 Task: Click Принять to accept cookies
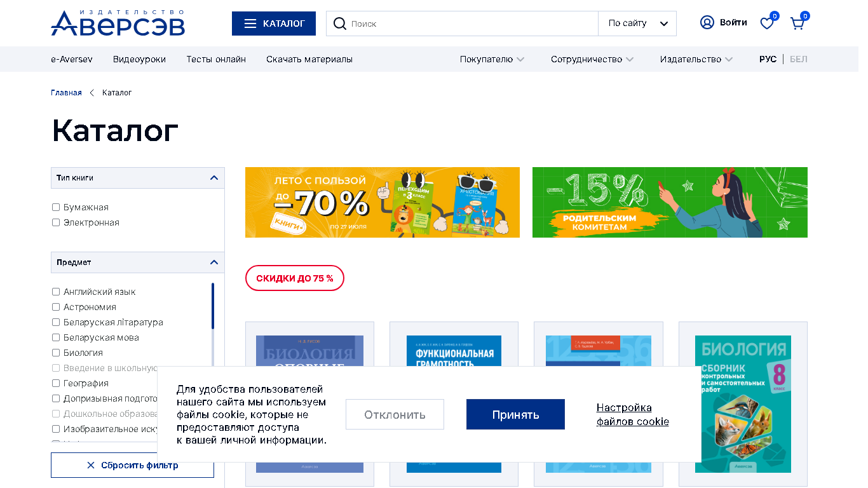515,414
